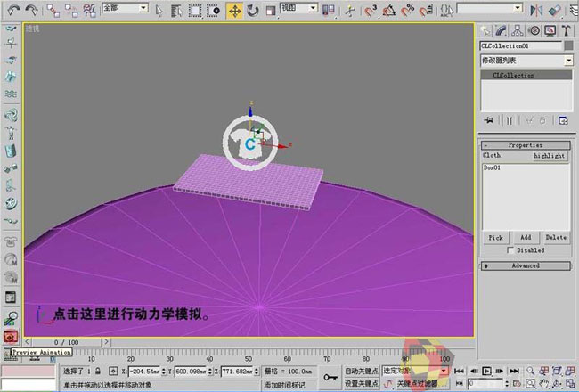Viewport: 579px width, 392px height.
Task: Choose the Rectangular Selection Region tool
Action: pos(195,11)
